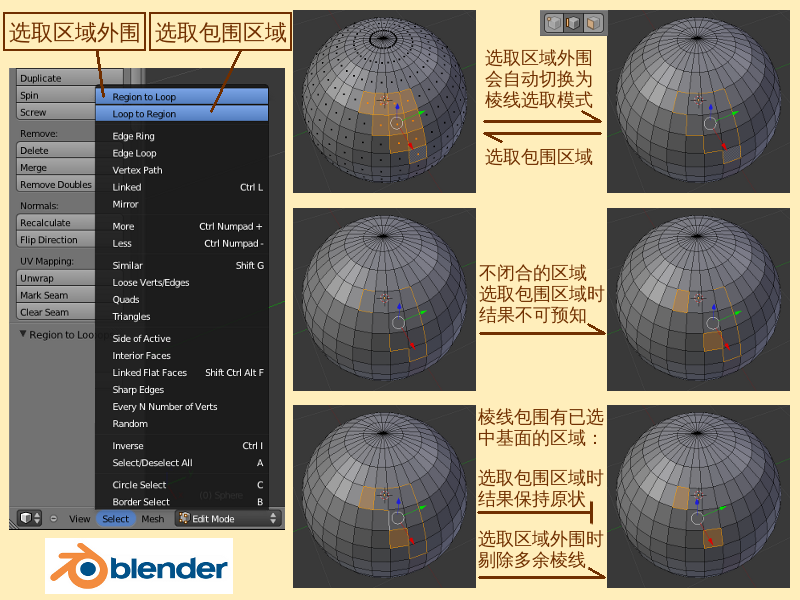
Task: Choose Region to Loop from Select menu
Action: [182, 96]
